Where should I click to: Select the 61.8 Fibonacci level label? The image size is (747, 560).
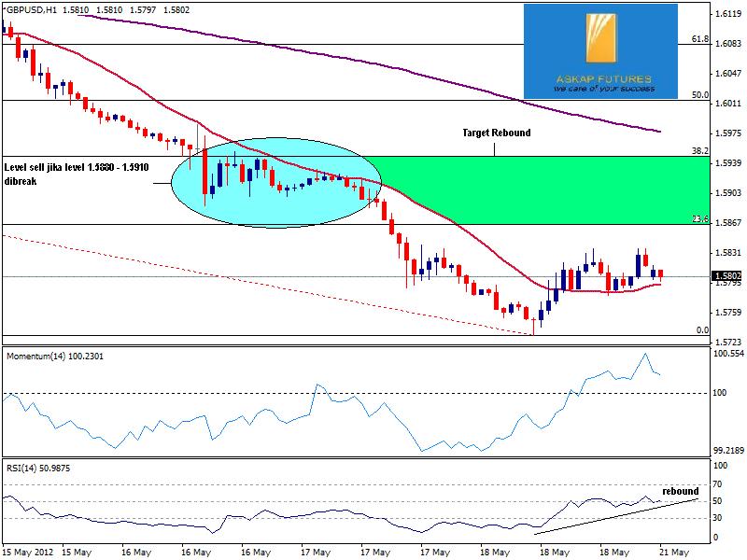pos(698,40)
